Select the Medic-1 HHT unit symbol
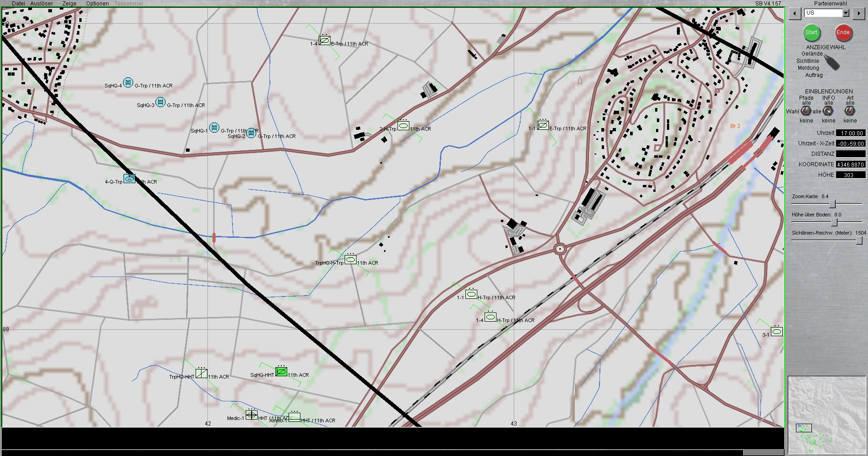The image size is (868, 456). click(252, 415)
